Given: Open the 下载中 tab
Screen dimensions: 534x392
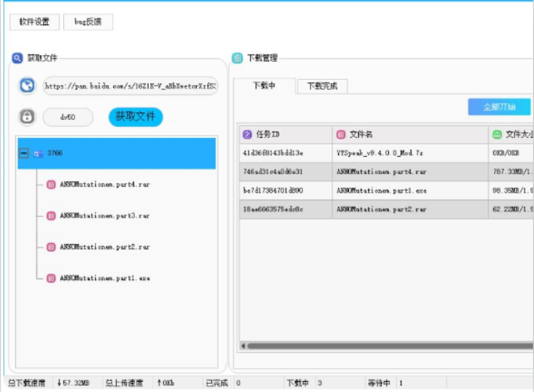Looking at the screenshot, I should click(x=264, y=86).
